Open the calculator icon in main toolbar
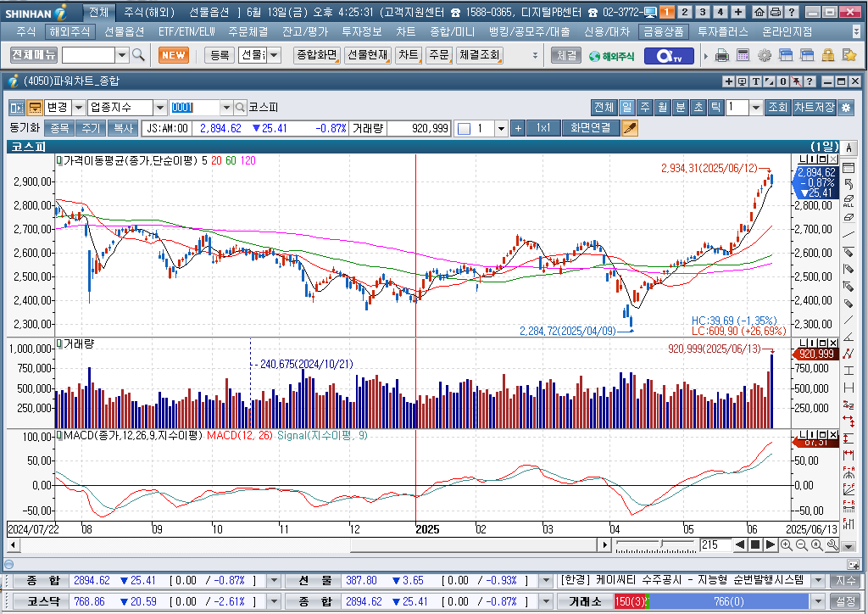Image resolution: width=868 pixels, height=614 pixels. point(743,55)
